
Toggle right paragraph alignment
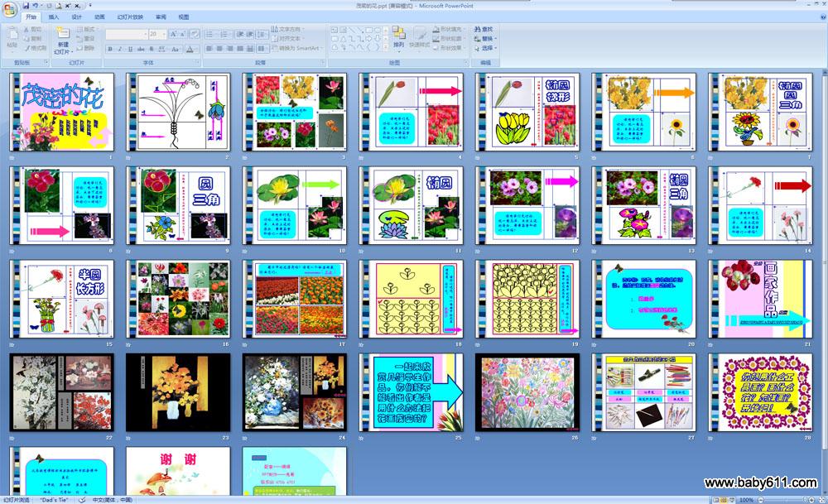(230, 49)
